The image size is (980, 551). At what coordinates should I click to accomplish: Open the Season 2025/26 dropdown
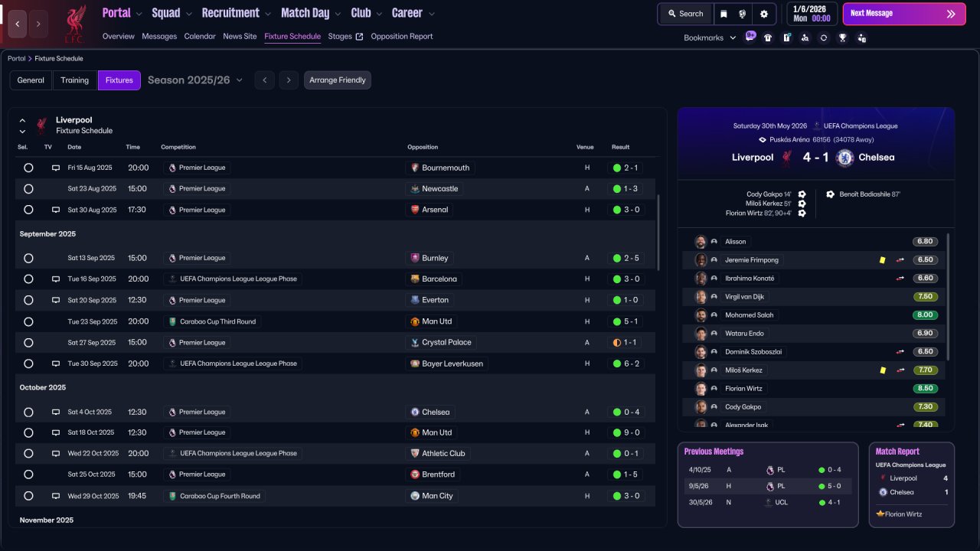click(195, 80)
